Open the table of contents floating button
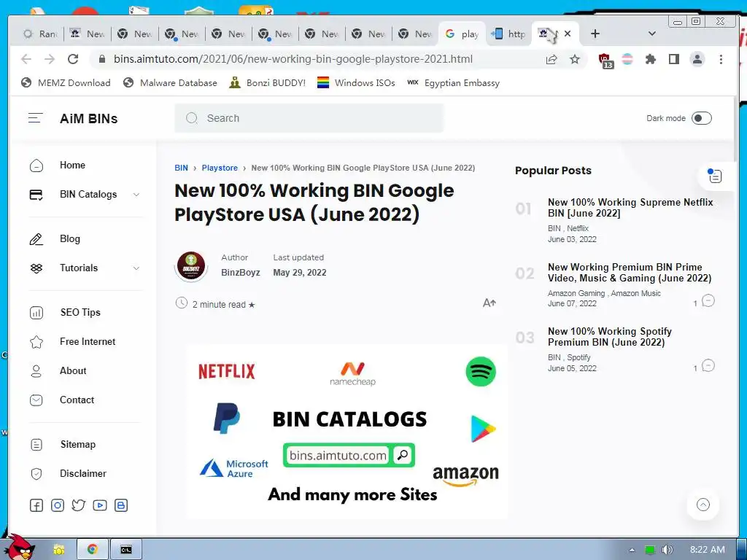The height and width of the screenshot is (560, 747). [x=715, y=176]
